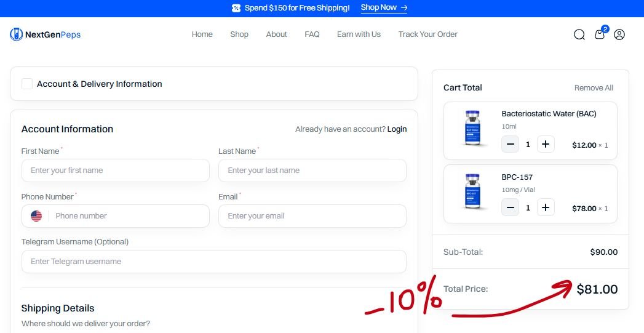This screenshot has width=644, height=333.
Task: Toggle Account & Delivery Information checkbox
Action: [x=27, y=84]
